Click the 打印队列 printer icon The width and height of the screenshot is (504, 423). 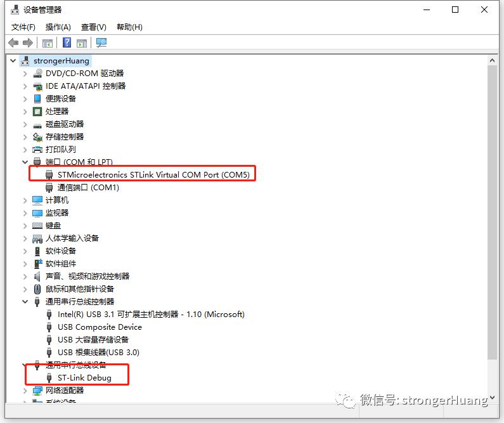pyautogui.click(x=37, y=150)
